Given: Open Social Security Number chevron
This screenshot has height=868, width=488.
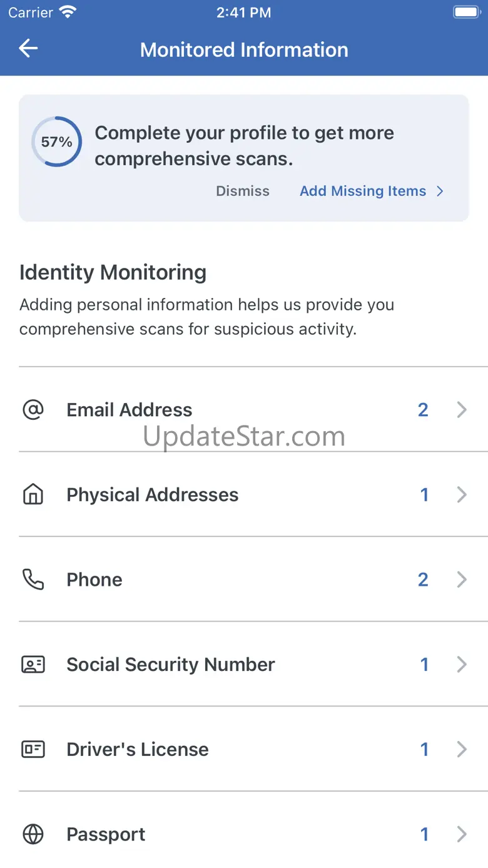Looking at the screenshot, I should (462, 665).
